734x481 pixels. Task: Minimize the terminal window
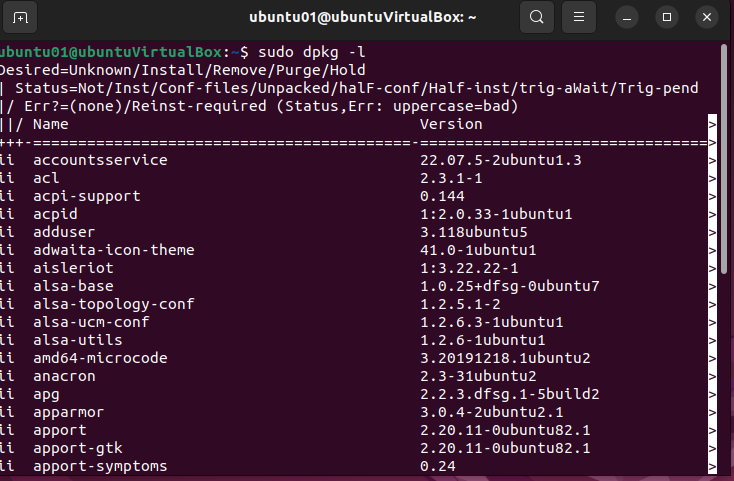[x=627, y=18]
